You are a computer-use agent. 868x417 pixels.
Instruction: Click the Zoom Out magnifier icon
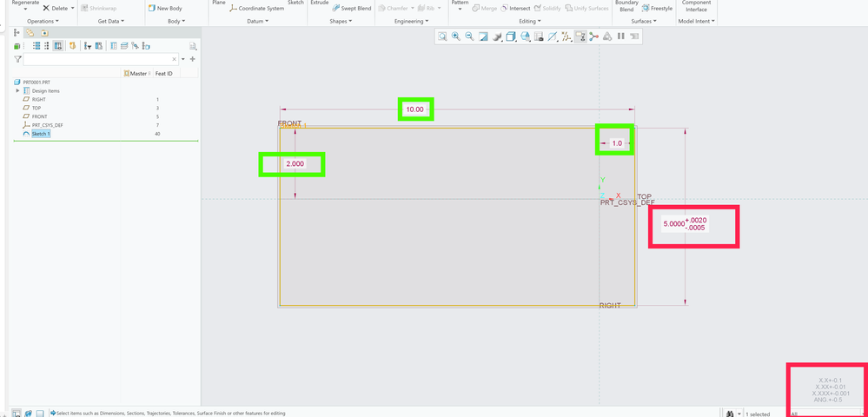[x=469, y=36]
